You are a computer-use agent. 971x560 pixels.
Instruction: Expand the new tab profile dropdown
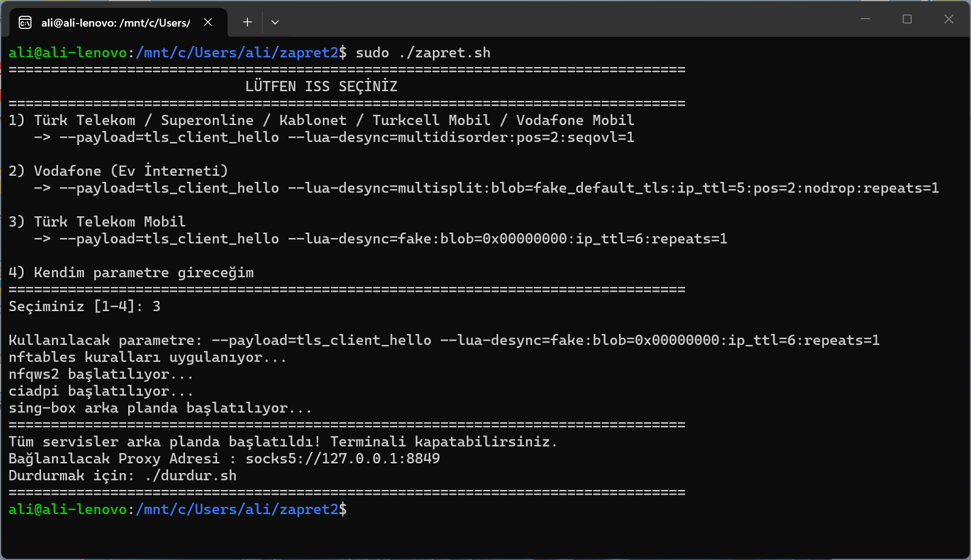pyautogui.click(x=275, y=22)
